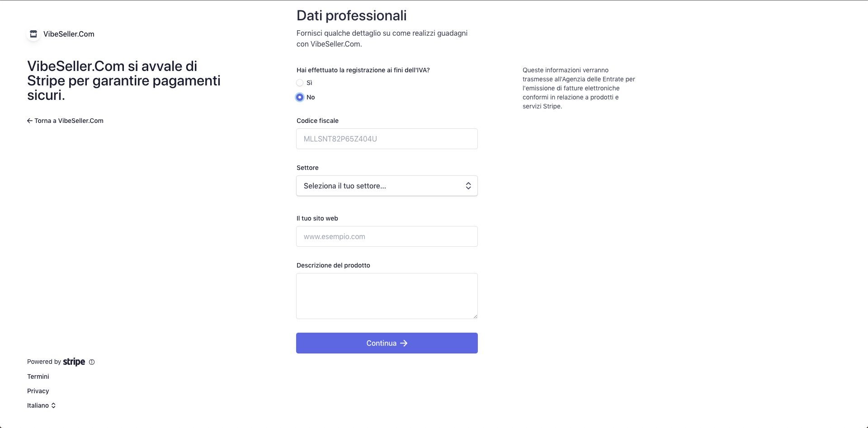Click the info icon beside Stripe logo
This screenshot has height=428, width=868.
tap(92, 362)
